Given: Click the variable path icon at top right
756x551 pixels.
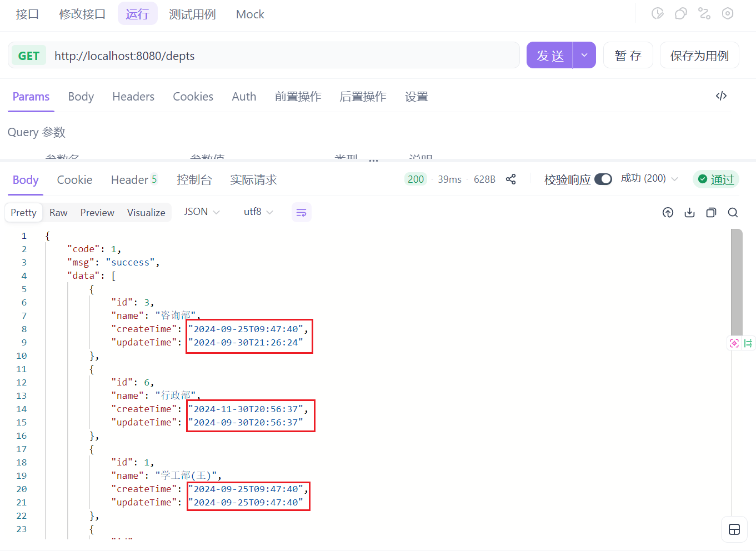Looking at the screenshot, I should 704,13.
